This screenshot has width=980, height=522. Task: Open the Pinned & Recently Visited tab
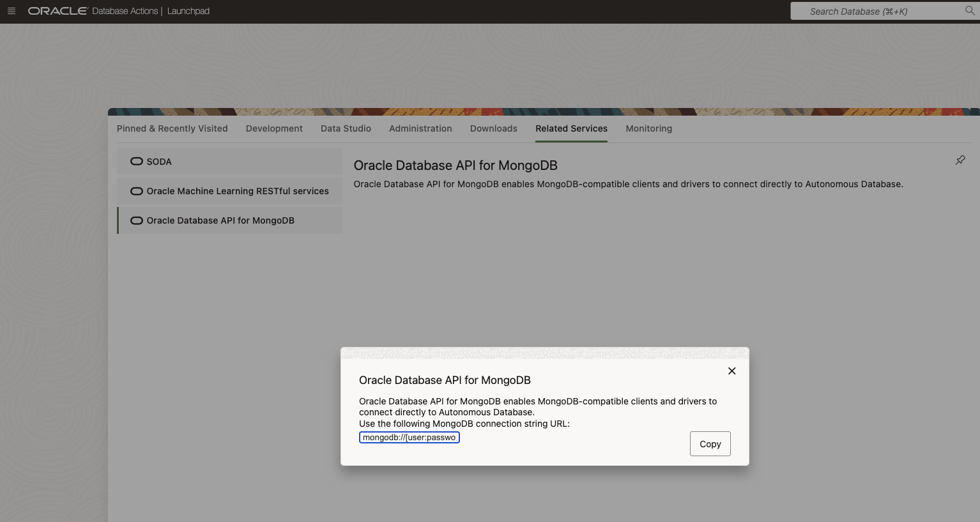pos(172,128)
